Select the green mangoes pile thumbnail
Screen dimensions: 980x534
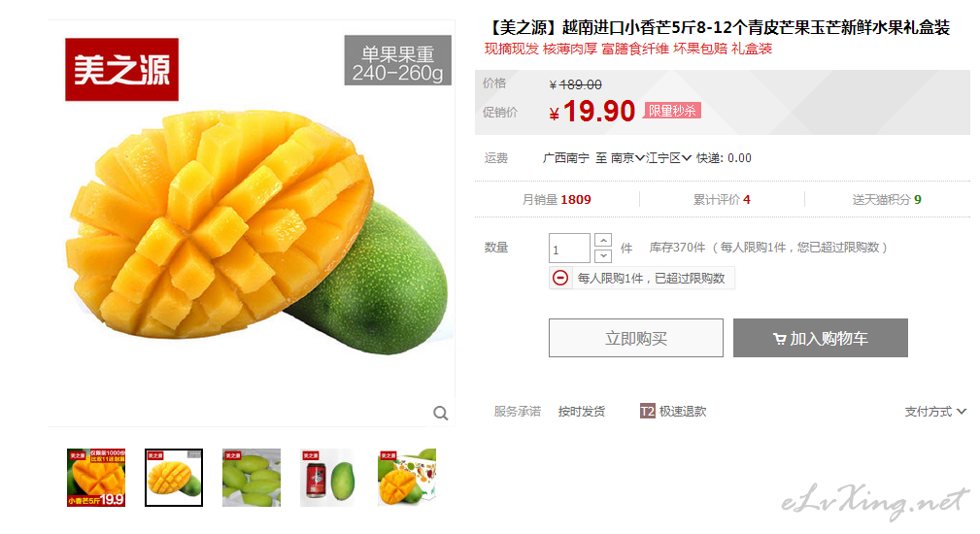[x=252, y=478]
